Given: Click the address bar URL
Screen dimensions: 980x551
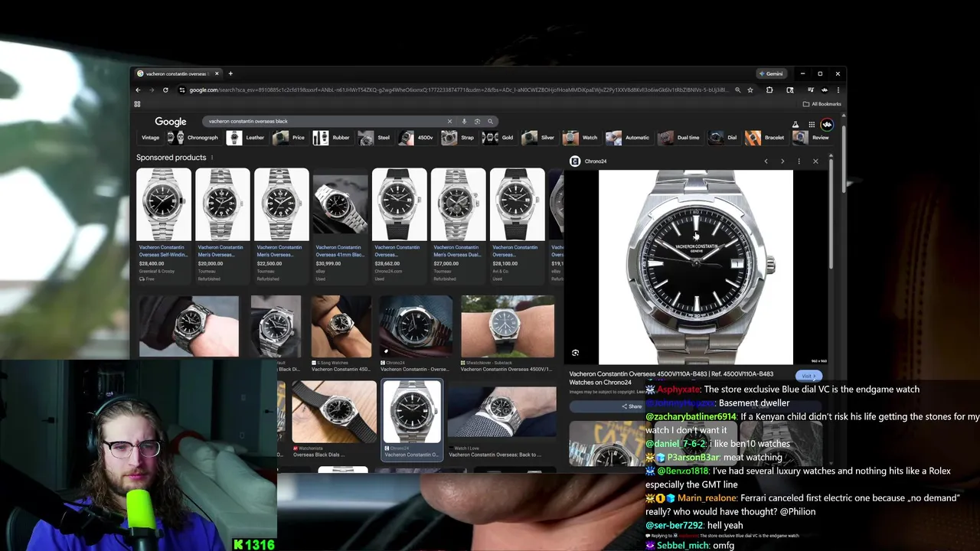Looking at the screenshot, I should [458, 90].
